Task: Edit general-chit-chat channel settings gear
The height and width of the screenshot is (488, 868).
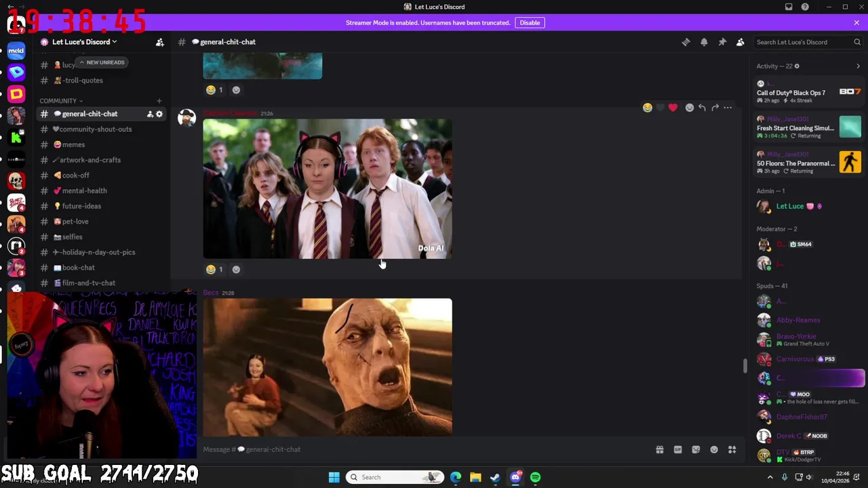Action: point(159,114)
